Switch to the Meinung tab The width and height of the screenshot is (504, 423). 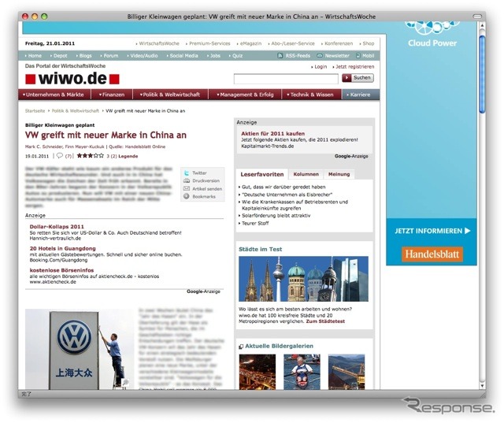pos(339,174)
